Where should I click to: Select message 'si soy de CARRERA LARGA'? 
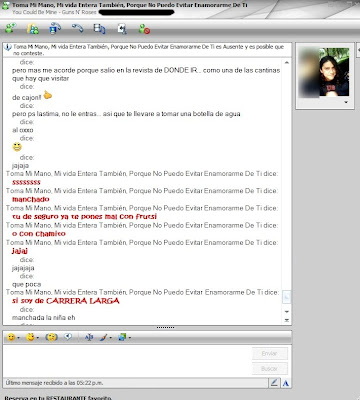point(66,301)
